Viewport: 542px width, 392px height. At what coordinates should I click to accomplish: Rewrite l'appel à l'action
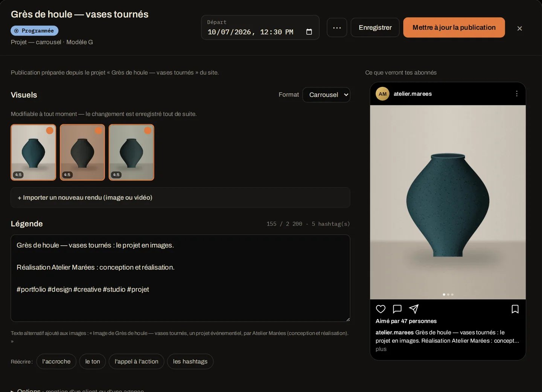(136, 362)
